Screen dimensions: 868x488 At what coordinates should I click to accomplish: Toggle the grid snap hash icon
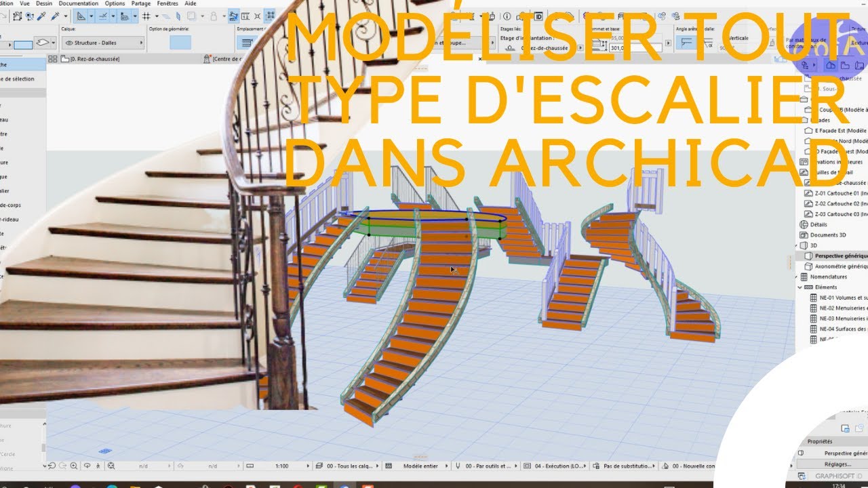pos(146,16)
